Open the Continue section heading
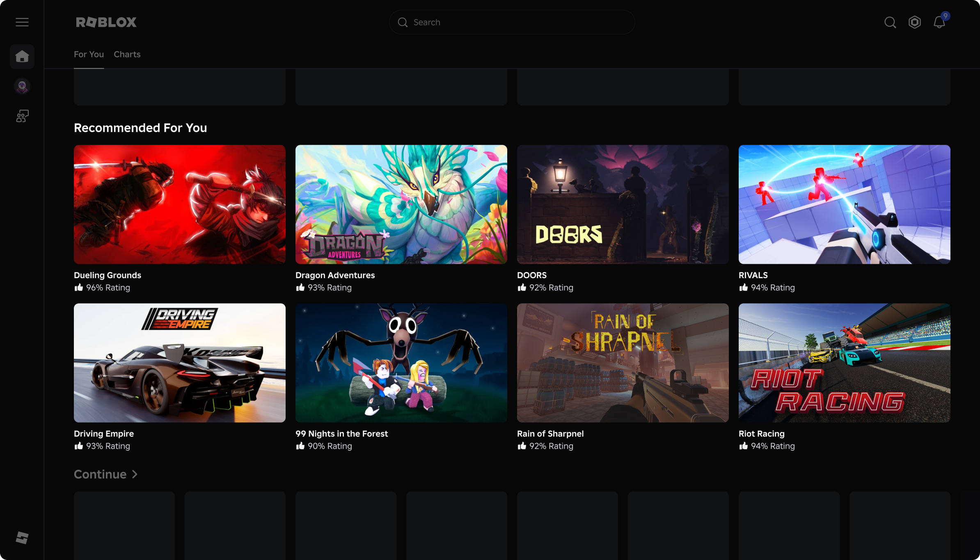Image resolution: width=980 pixels, height=560 pixels. 100,474
